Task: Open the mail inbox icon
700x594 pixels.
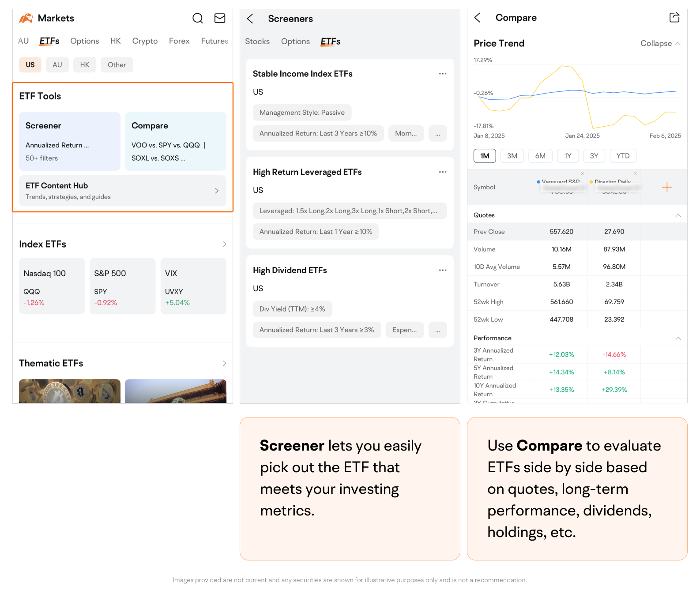Action: tap(220, 18)
